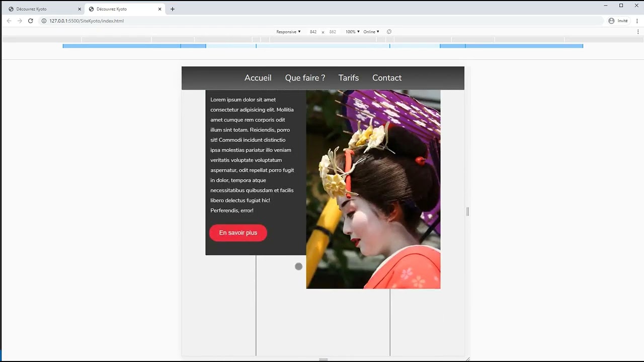Open a new tab with the plus icon

(173, 9)
